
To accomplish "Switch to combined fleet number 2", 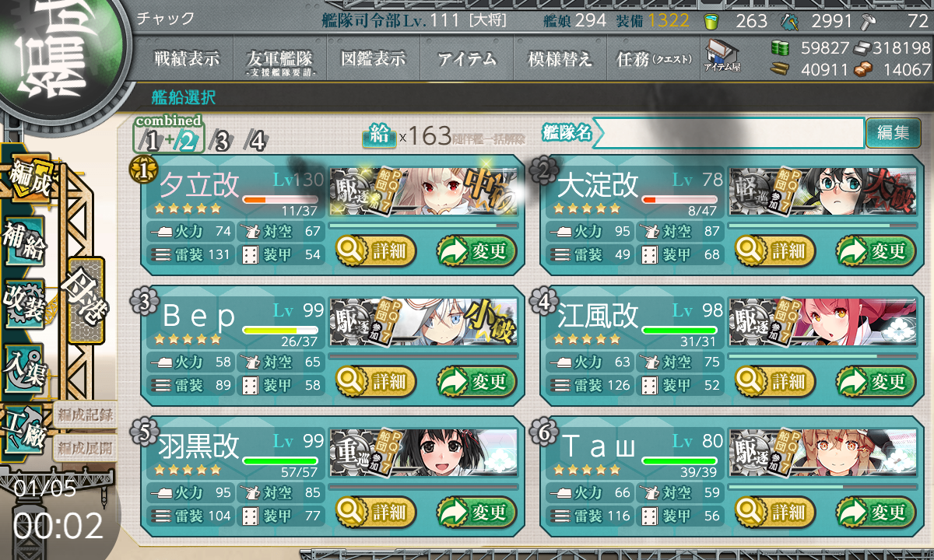I will pos(187,141).
